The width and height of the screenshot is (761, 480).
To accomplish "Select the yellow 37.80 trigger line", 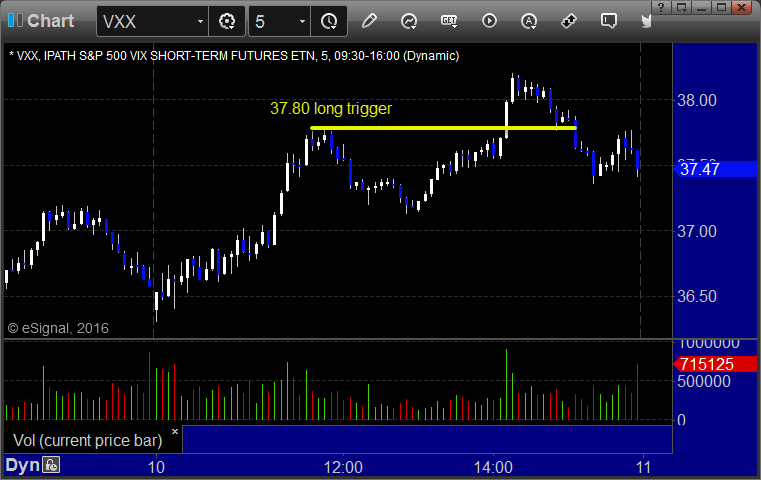I will (443, 128).
